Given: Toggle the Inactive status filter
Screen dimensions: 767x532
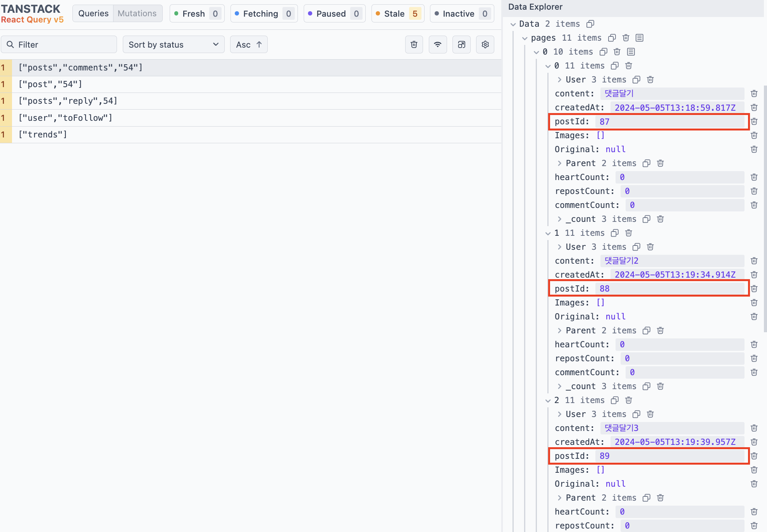Looking at the screenshot, I should (462, 14).
